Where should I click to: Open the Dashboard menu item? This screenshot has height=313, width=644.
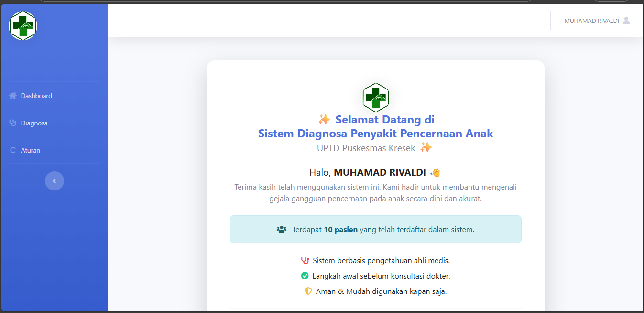click(54, 96)
